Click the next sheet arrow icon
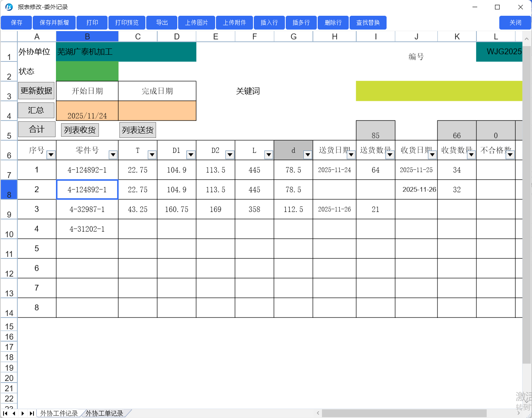 pos(23,413)
